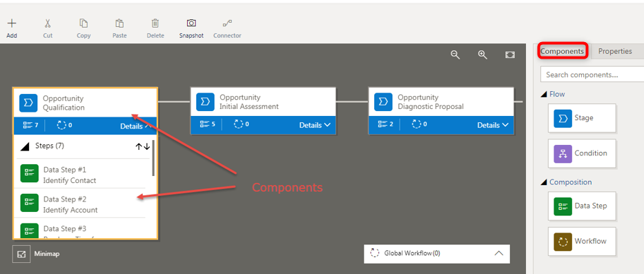This screenshot has width=644, height=274.
Task: Click Opportunity Diagnostic Proposal title text
Action: click(431, 102)
